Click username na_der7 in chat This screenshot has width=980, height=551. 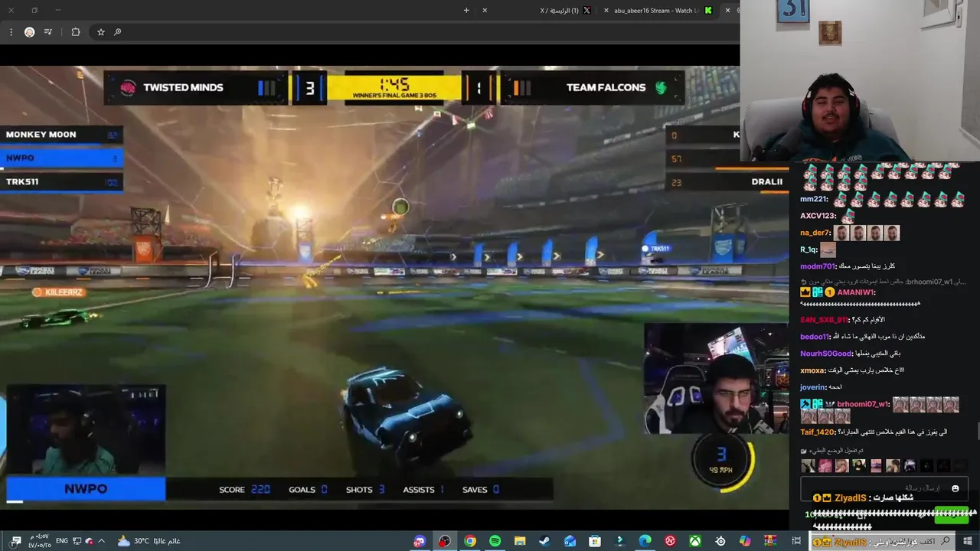pos(815,233)
